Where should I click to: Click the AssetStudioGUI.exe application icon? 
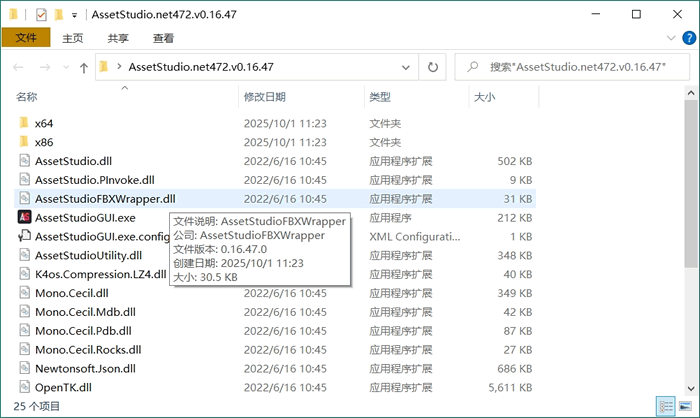24,217
